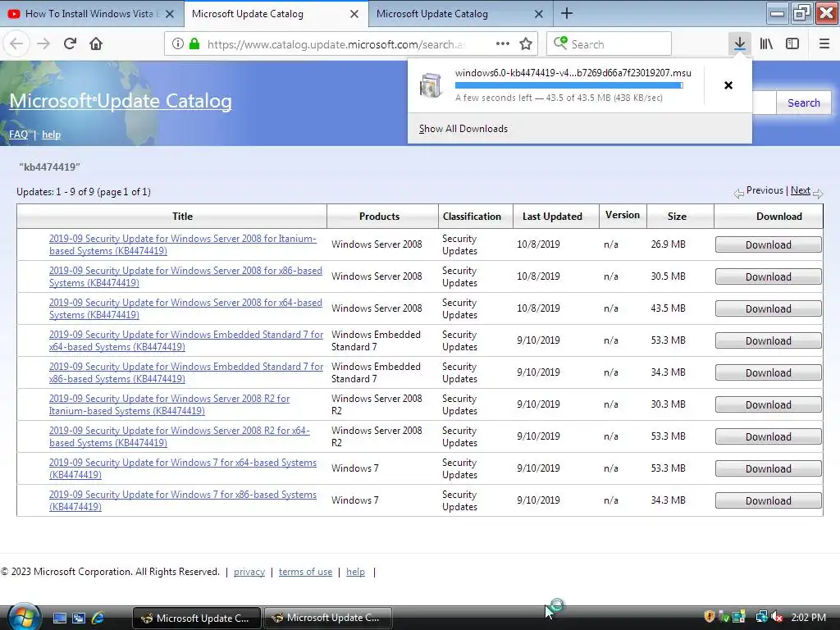This screenshot has width=840, height=630.
Task: Go to the Next results page
Action: pyautogui.click(x=801, y=190)
